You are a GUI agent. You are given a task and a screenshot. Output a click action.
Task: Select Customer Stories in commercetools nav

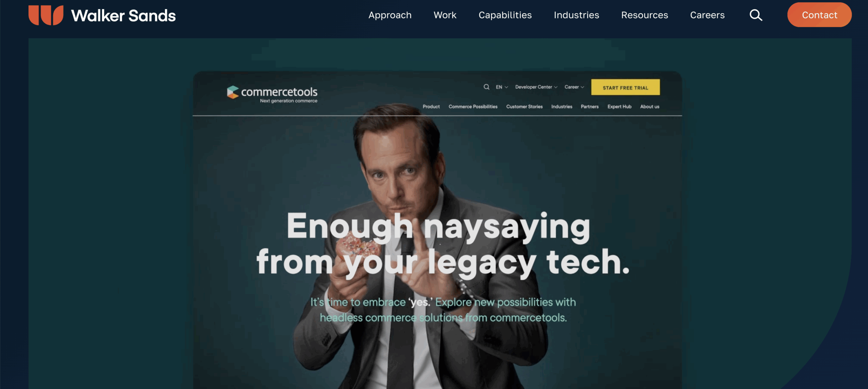524,107
